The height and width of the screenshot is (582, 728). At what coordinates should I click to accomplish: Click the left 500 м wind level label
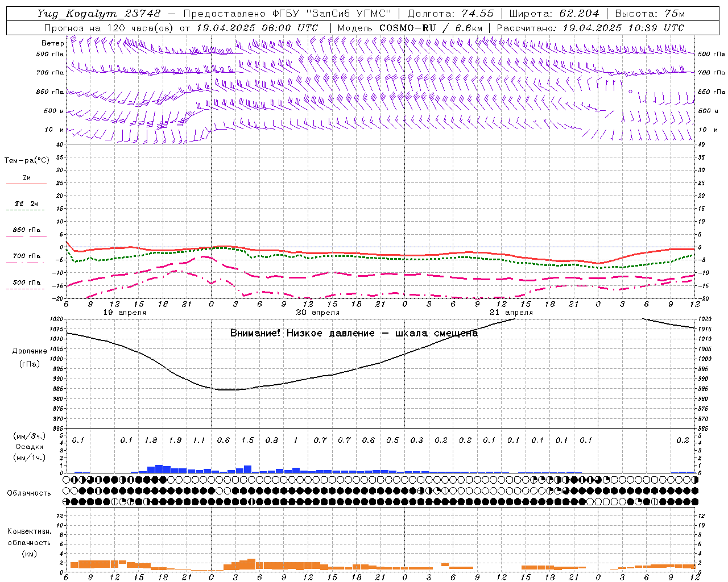[x=54, y=111]
